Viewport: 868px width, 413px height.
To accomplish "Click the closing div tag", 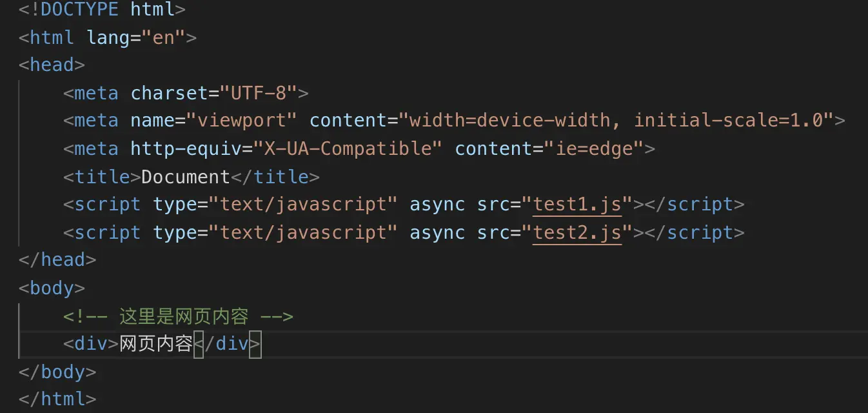I will (228, 344).
